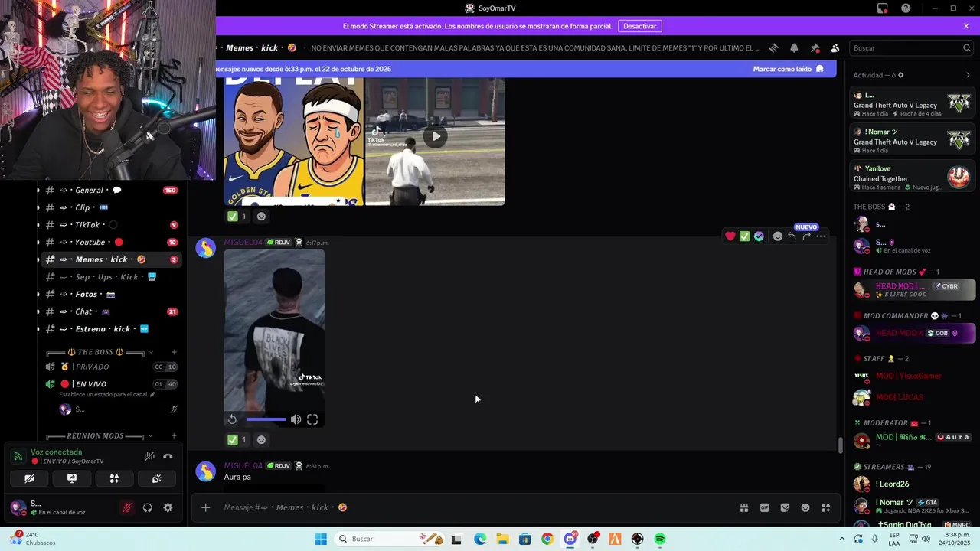
Task: Click message input Mensaje #Memes kick
Action: (475, 507)
